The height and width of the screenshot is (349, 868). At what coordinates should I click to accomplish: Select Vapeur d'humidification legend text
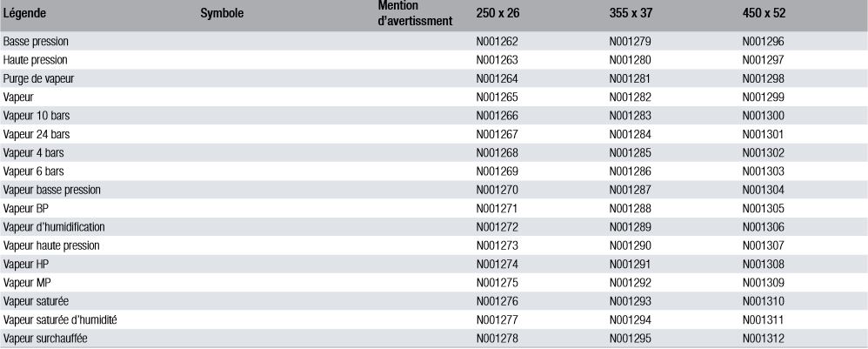(54, 227)
